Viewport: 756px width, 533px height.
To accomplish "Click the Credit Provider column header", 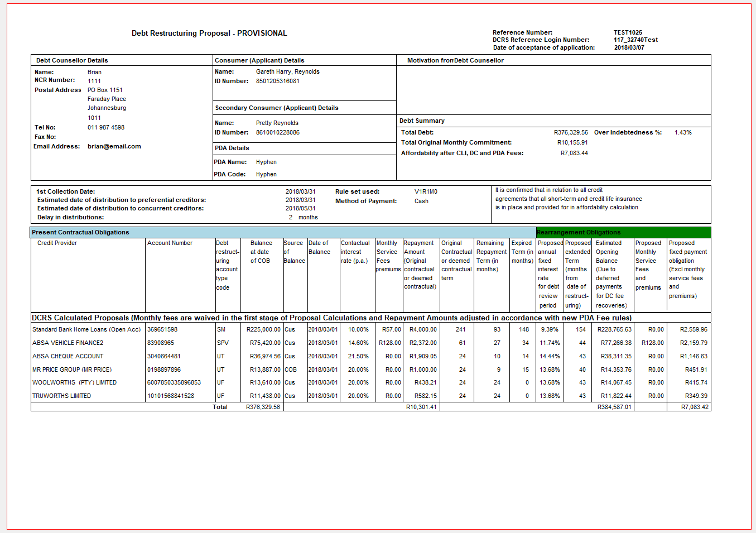I will coord(57,243).
